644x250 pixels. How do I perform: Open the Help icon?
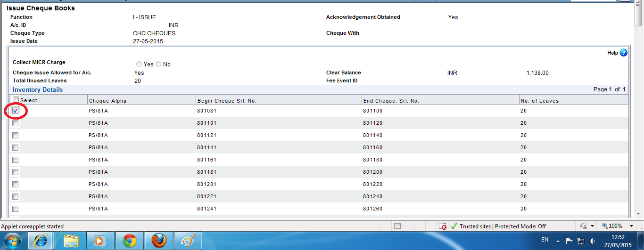pos(623,53)
